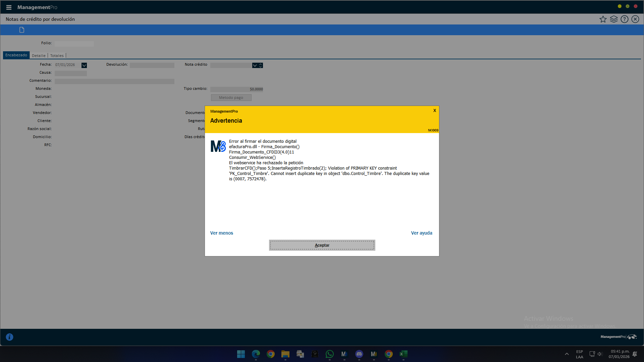Click the layers stack icon

[x=613, y=19]
